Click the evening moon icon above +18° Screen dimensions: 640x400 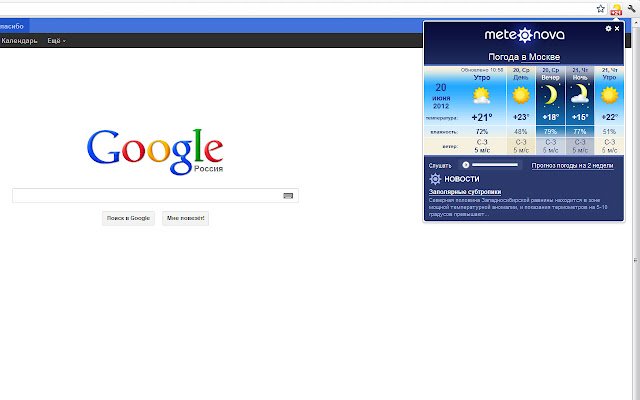coord(550,95)
